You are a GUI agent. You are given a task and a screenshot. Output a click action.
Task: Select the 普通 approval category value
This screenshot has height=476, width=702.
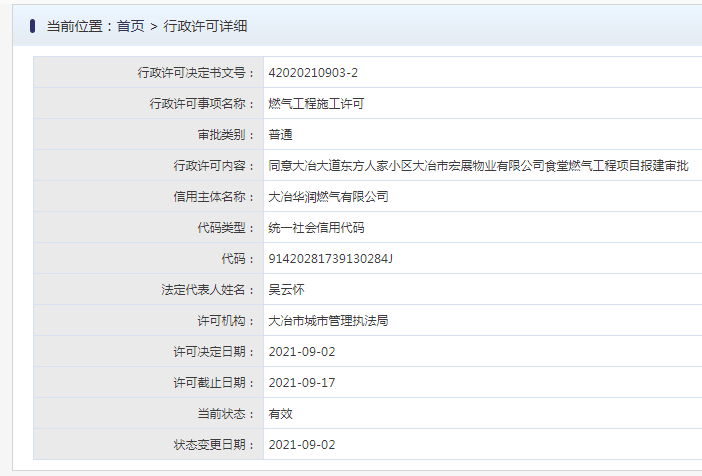[280, 134]
